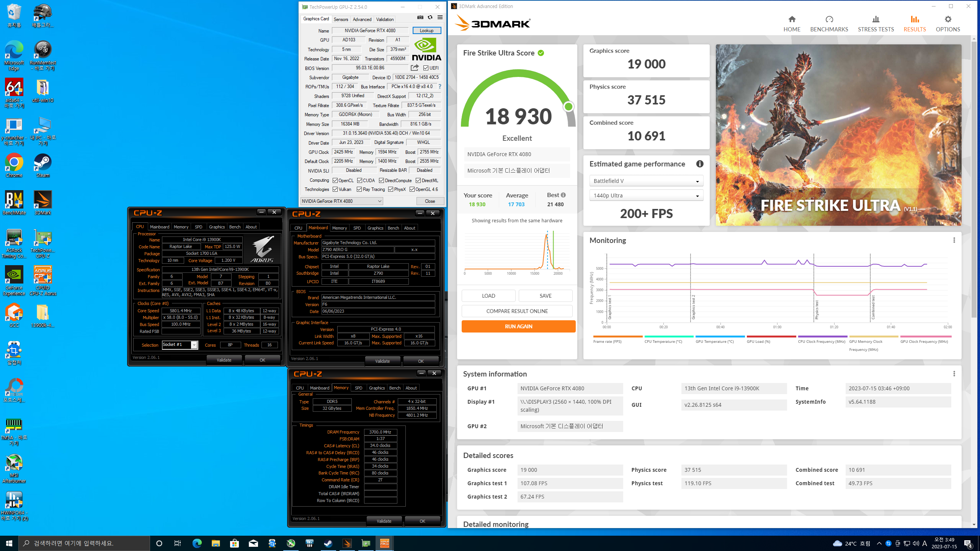Click the Windows taskbar search box
Screen dimensions: 980x551
tap(84, 543)
